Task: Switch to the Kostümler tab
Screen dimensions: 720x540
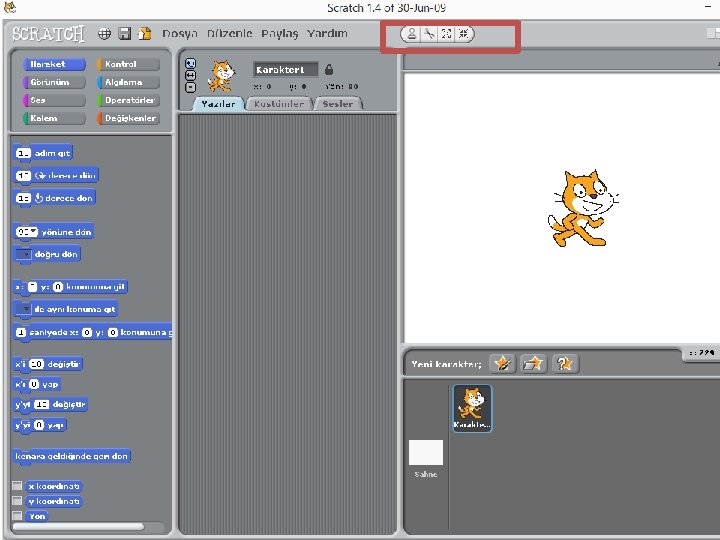Action: [x=279, y=104]
